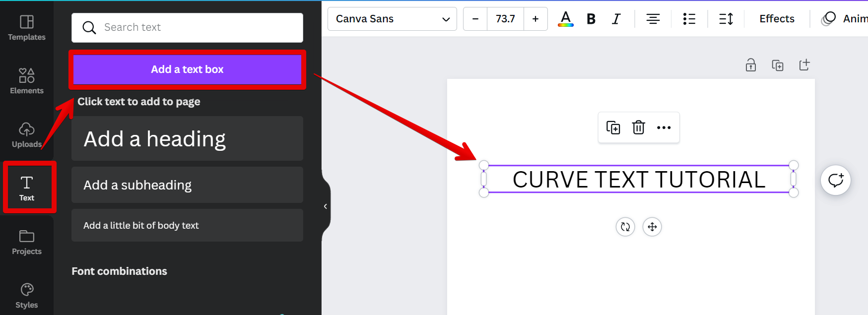
Task: Open the Elements sidebar panel
Action: click(27, 81)
